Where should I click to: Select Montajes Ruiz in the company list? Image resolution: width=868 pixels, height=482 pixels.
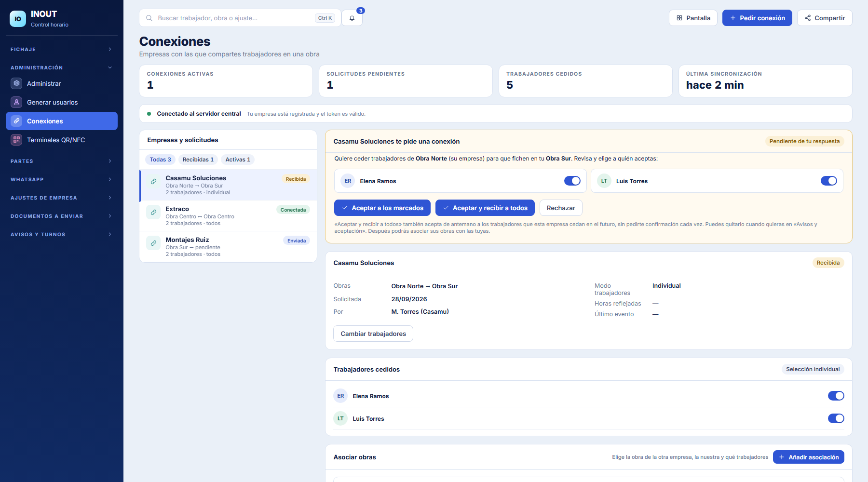[228, 247]
